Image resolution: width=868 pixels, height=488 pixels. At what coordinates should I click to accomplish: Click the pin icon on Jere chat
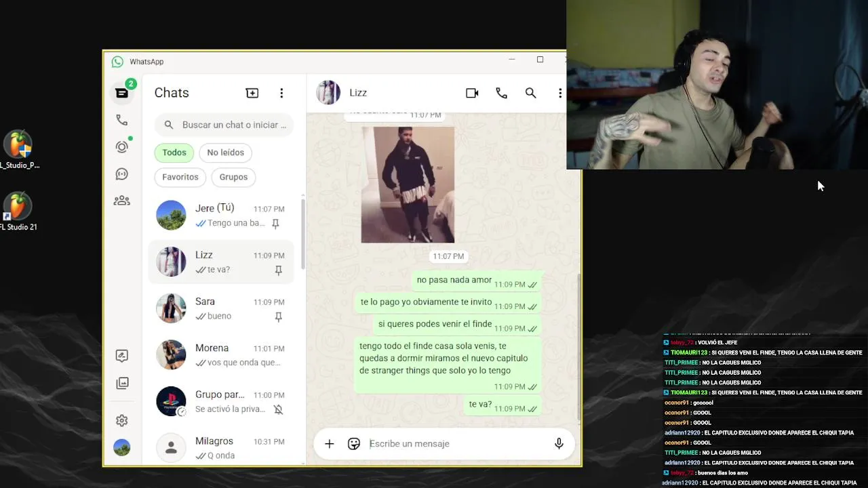(x=275, y=224)
